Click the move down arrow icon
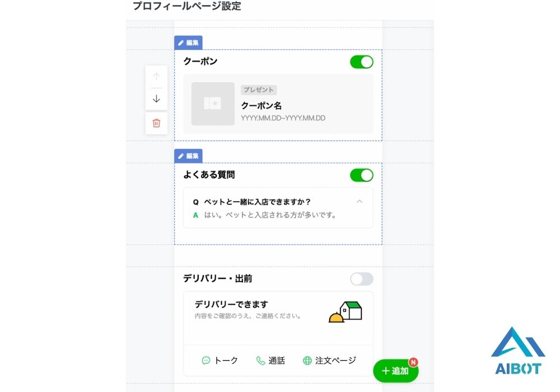 (156, 99)
